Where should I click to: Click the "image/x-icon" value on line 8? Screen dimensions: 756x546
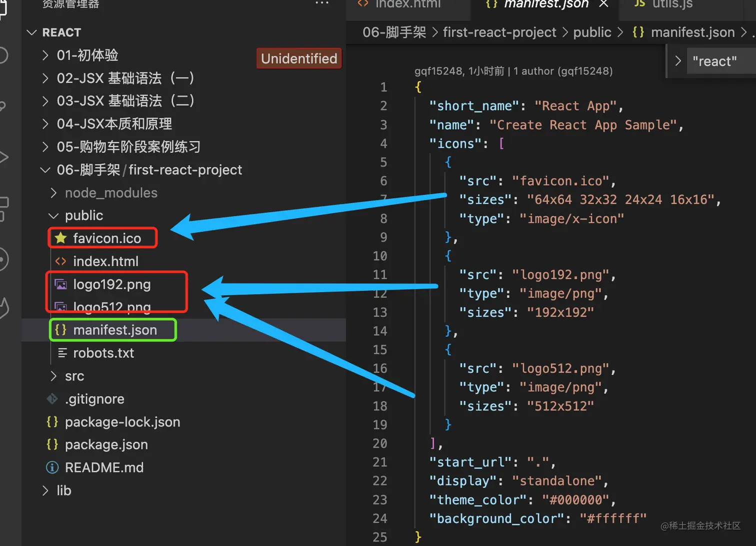tap(571, 219)
